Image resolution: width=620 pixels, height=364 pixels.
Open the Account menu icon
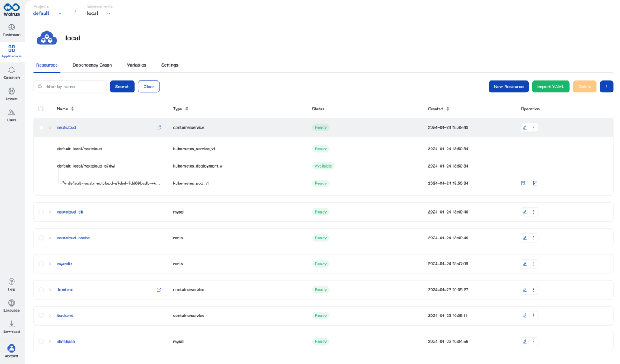coord(11,351)
